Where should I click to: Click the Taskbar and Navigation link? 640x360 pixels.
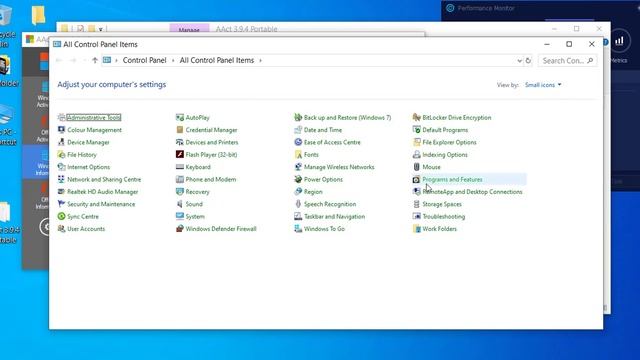(334, 216)
